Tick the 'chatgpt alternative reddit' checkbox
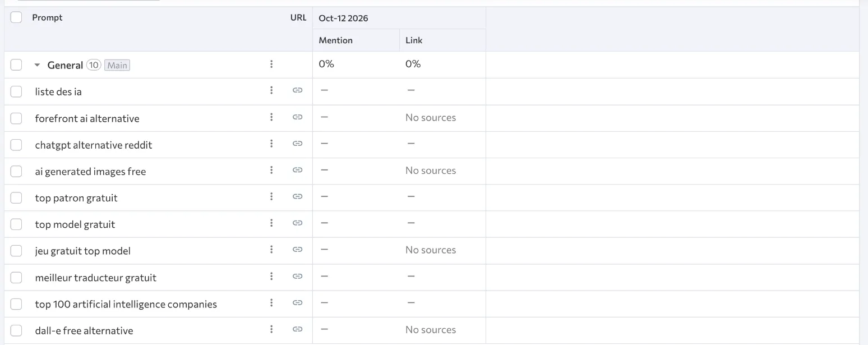Image resolution: width=868 pixels, height=345 pixels. [16, 145]
